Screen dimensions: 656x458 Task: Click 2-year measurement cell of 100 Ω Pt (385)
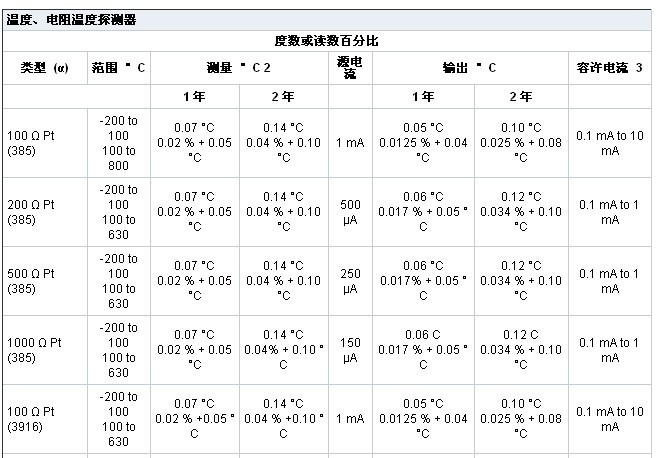283,143
